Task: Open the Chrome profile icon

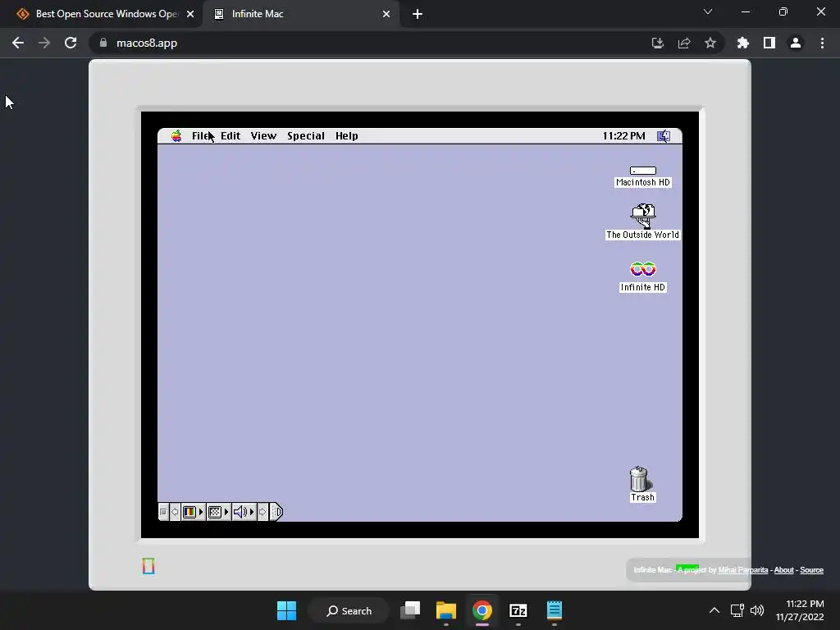Action: coord(796,43)
